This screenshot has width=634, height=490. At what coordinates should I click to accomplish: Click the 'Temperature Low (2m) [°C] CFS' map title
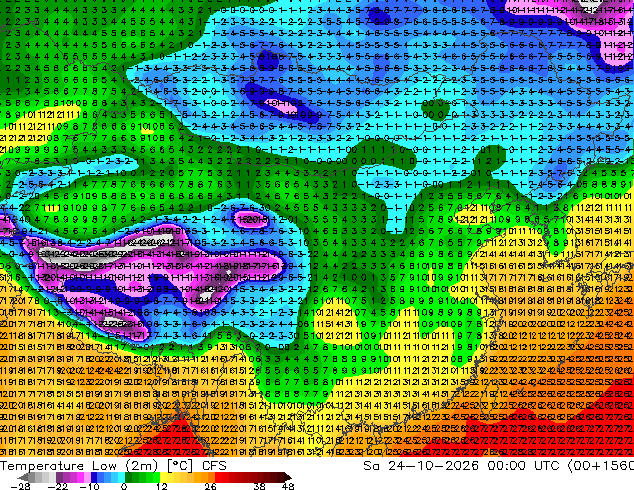(113, 466)
